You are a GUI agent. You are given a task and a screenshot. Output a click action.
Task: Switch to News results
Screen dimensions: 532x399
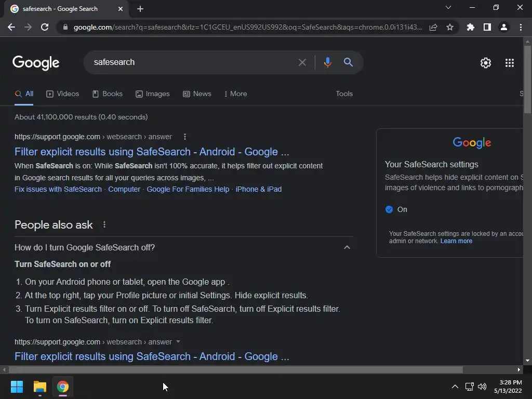[197, 94]
